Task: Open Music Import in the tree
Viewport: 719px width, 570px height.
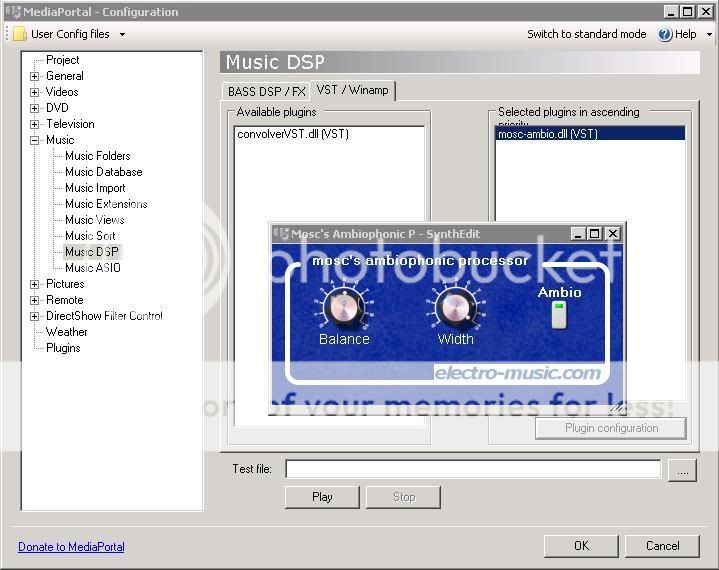Action: pyautogui.click(x=95, y=188)
